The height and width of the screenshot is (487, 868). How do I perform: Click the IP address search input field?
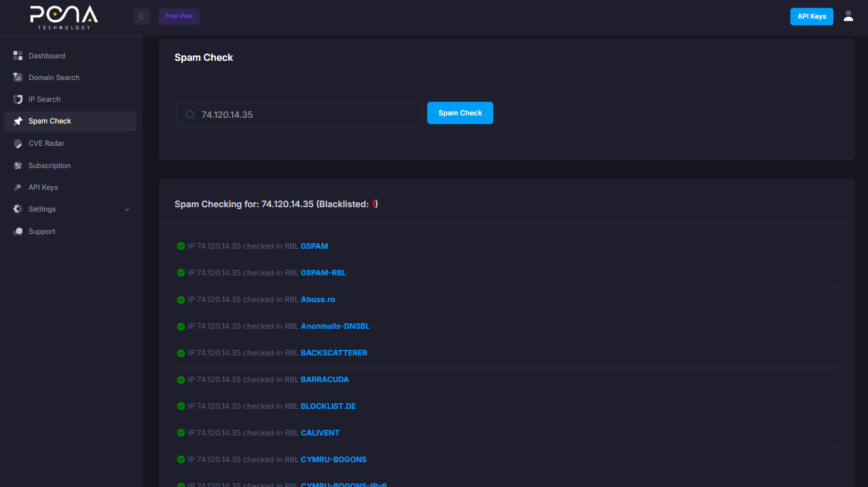[x=299, y=114]
